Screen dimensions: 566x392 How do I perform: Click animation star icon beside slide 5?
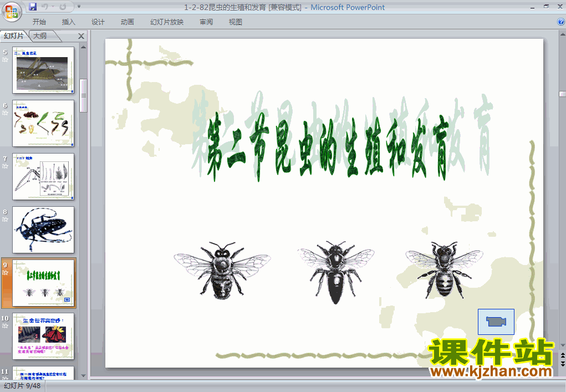tap(5, 60)
